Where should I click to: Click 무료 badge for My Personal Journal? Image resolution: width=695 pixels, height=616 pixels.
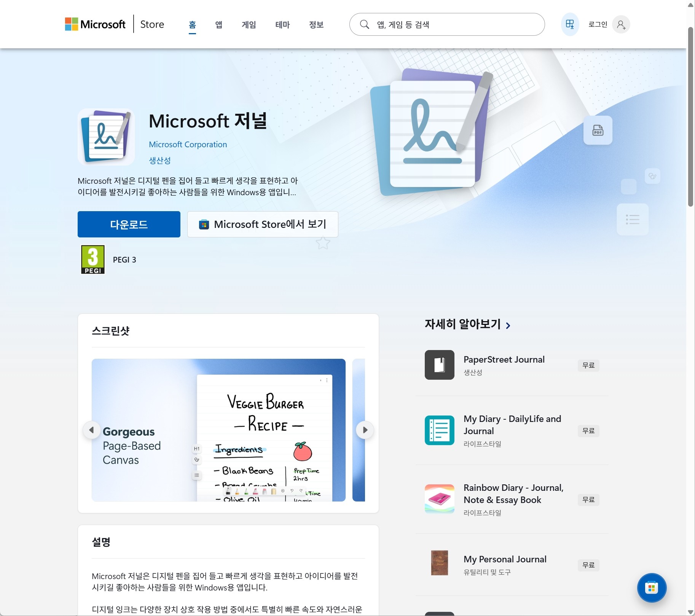click(588, 565)
